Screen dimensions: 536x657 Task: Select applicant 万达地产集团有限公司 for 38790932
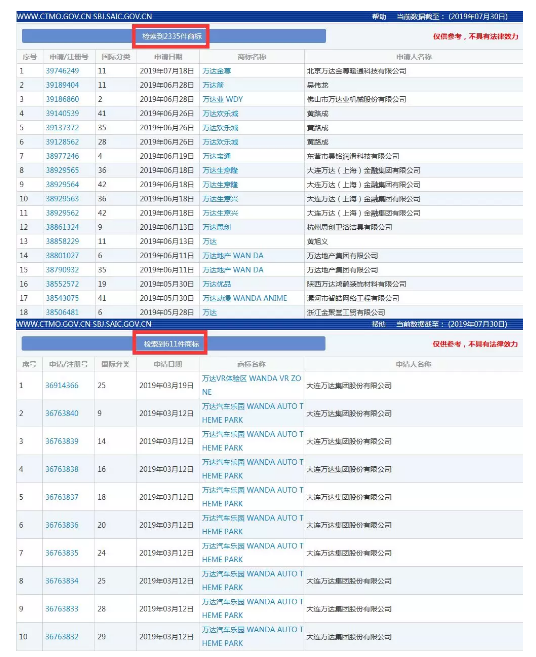point(342,270)
